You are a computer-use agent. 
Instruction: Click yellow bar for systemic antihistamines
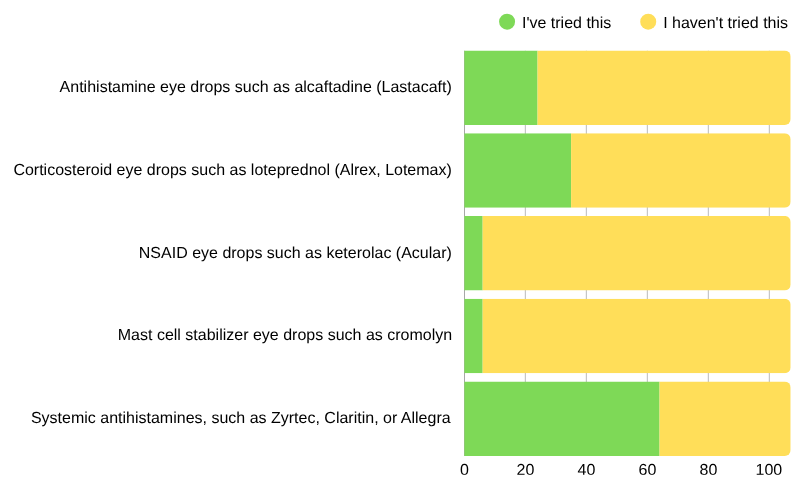(x=724, y=418)
